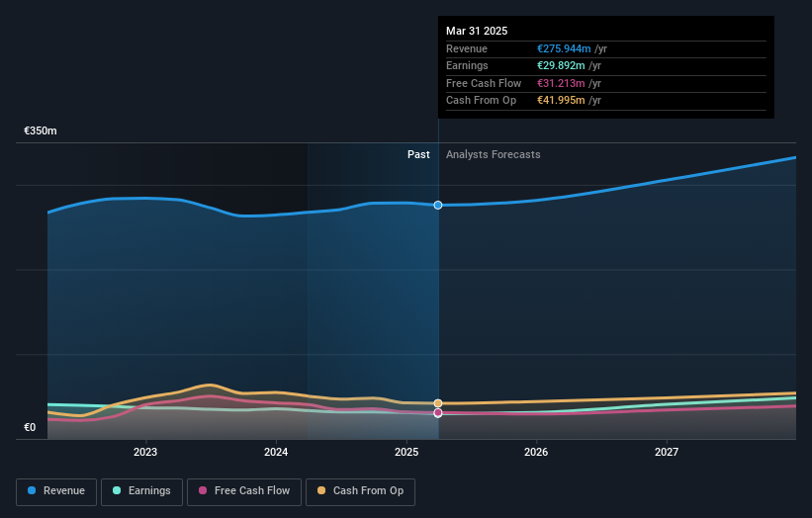The width and height of the screenshot is (812, 518).
Task: Select the 2024 x-axis label
Action: click(276, 452)
